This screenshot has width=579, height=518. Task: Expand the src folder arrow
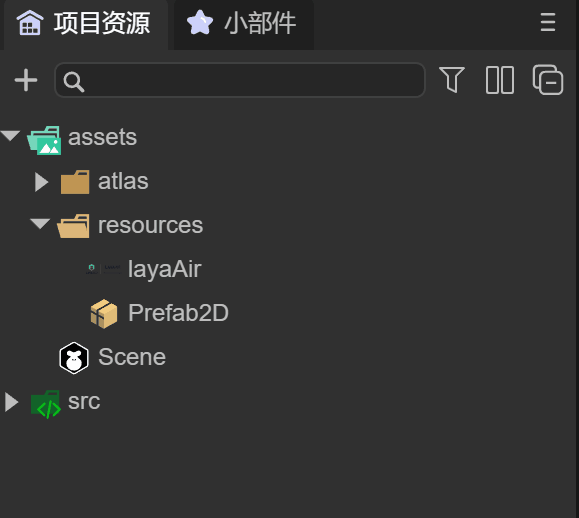pyautogui.click(x=11, y=401)
